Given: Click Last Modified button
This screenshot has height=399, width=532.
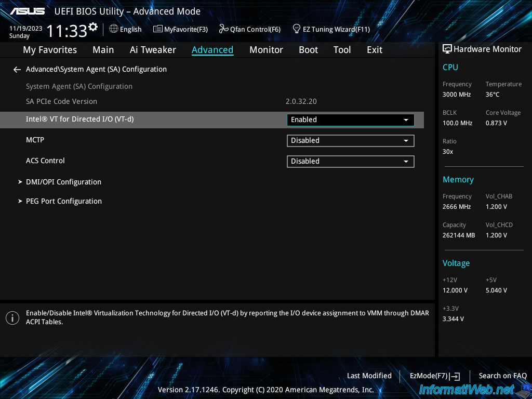Looking at the screenshot, I should tap(369, 376).
